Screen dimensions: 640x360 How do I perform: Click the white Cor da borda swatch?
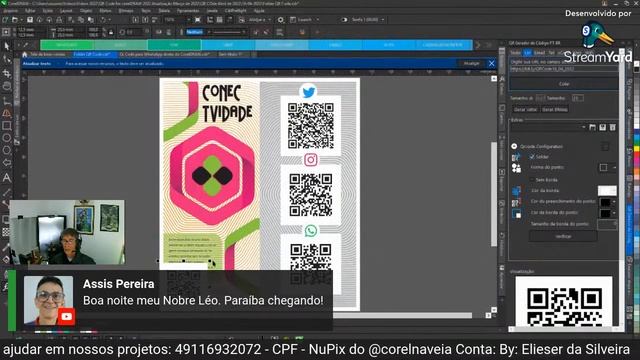607,191
